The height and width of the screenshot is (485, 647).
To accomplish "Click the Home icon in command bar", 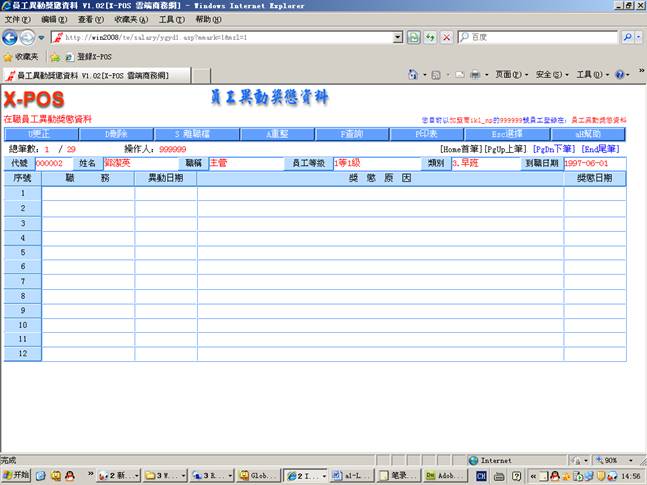I will pyautogui.click(x=413, y=75).
